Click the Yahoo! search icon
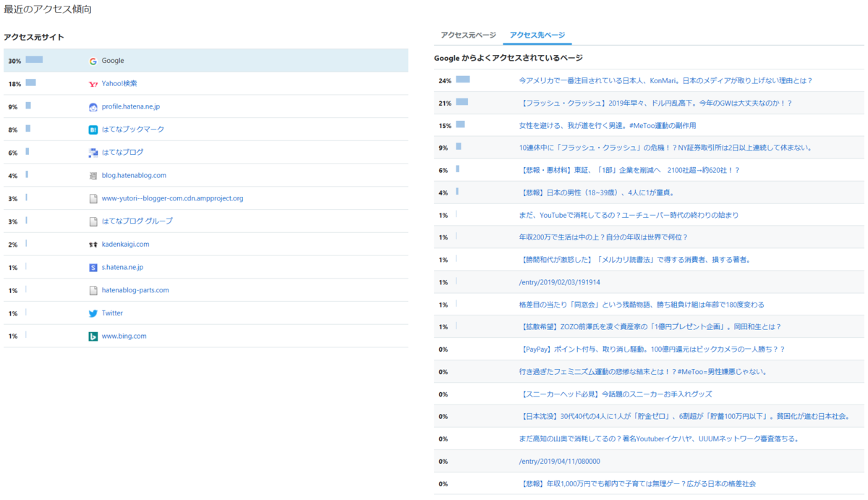 coord(93,84)
